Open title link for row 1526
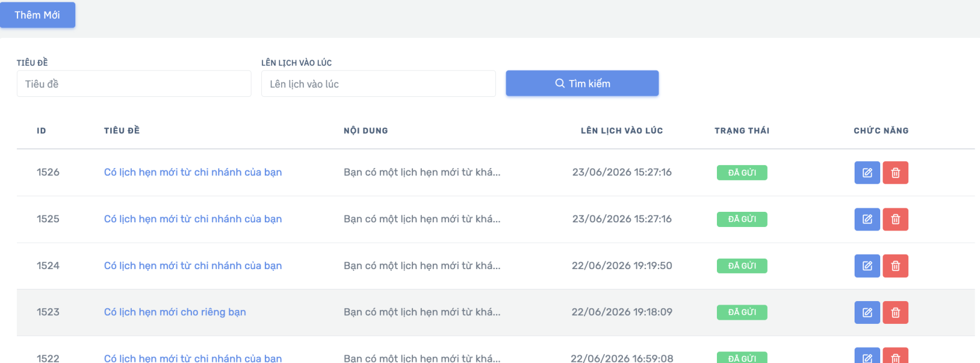This screenshot has height=363, width=980. click(x=193, y=172)
